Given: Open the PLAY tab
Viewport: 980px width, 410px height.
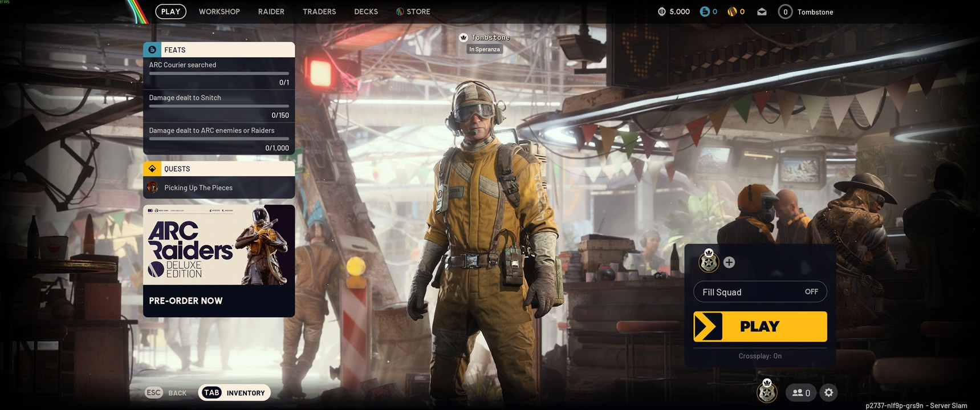Looking at the screenshot, I should click(x=170, y=11).
